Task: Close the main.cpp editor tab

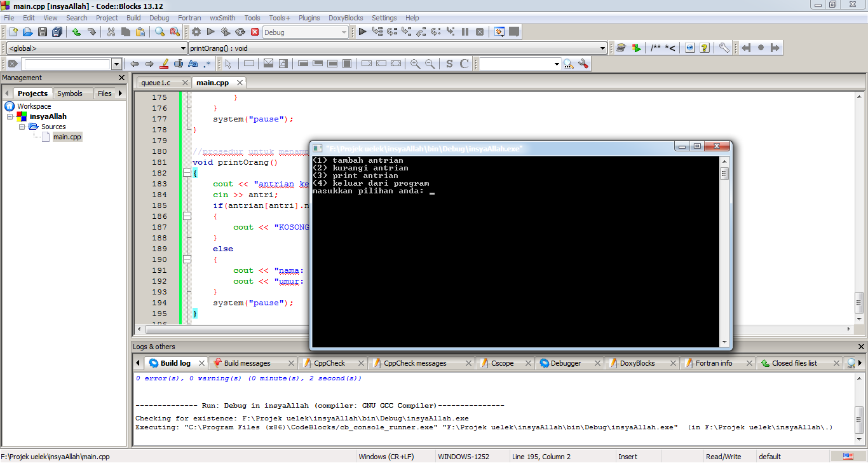Action: (x=240, y=83)
